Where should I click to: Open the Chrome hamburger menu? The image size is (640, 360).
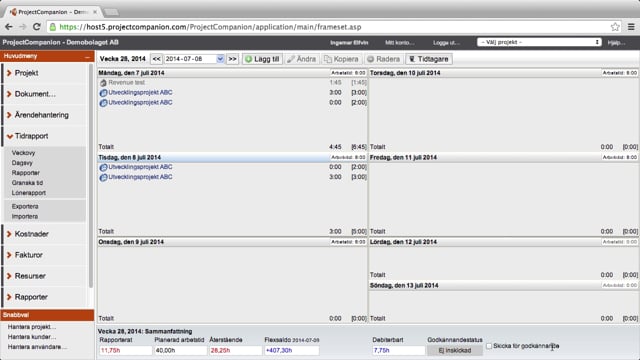pyautogui.click(x=631, y=27)
